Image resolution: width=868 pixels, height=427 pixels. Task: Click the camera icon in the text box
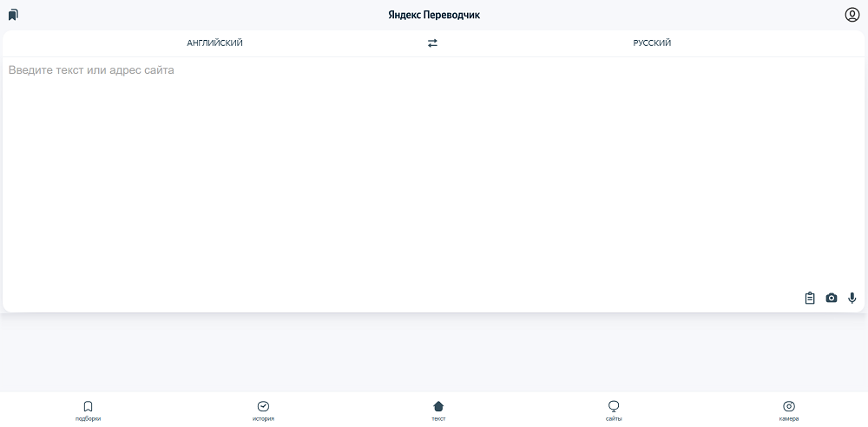click(x=832, y=298)
